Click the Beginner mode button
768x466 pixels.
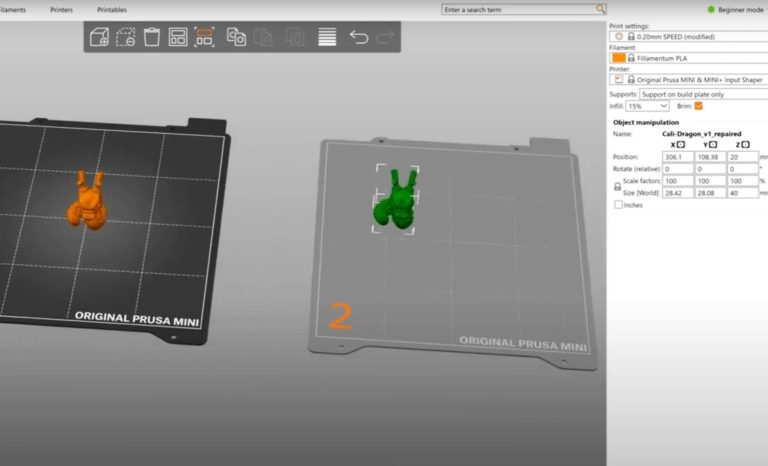point(737,9)
